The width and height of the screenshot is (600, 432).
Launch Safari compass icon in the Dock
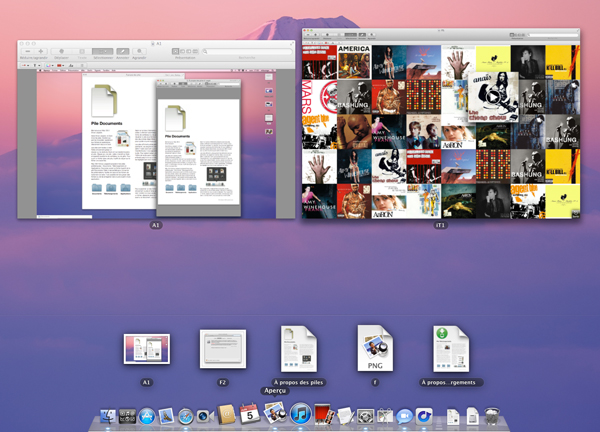(x=186, y=416)
